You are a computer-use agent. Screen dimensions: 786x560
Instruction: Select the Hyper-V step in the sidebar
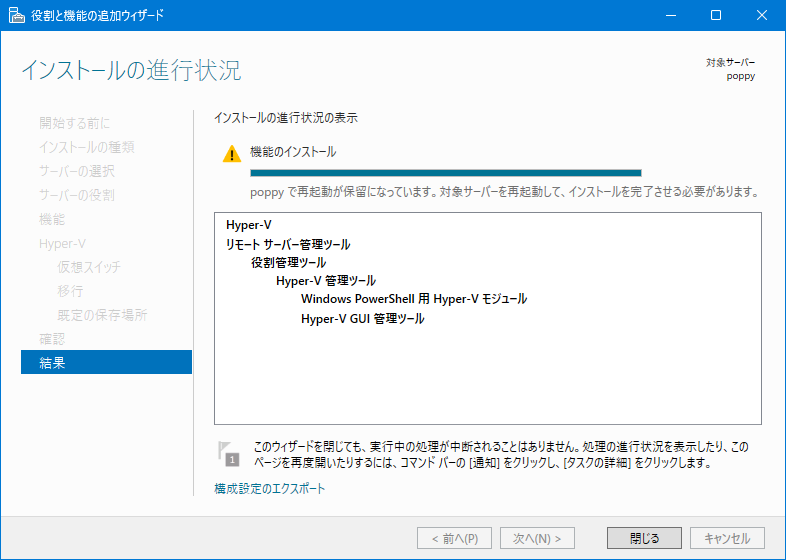[x=63, y=244]
